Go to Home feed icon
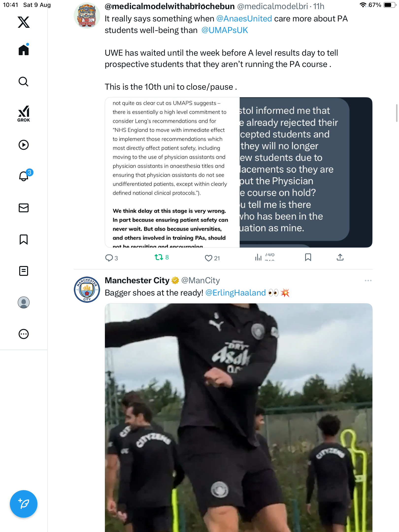This screenshot has height=532, width=399. coord(24,50)
